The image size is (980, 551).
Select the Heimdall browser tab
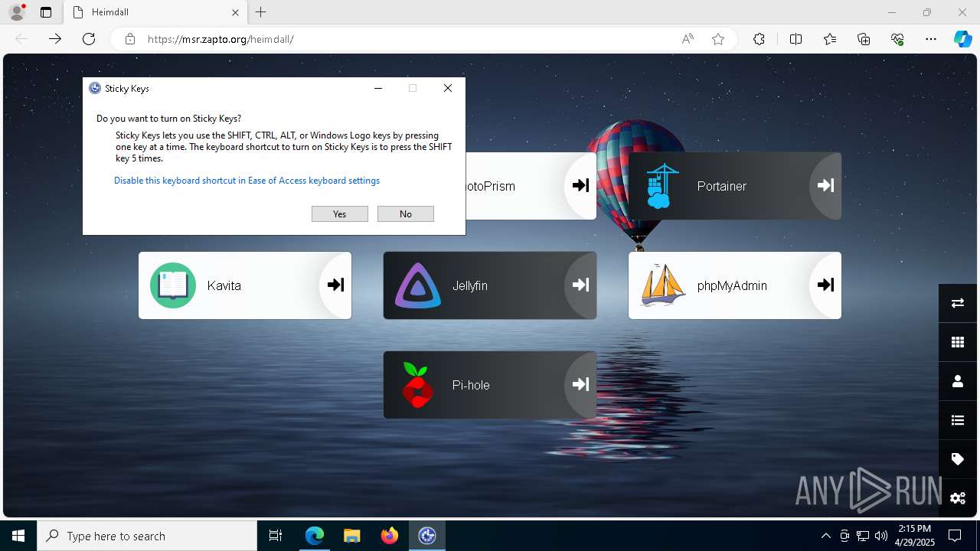pos(155,12)
